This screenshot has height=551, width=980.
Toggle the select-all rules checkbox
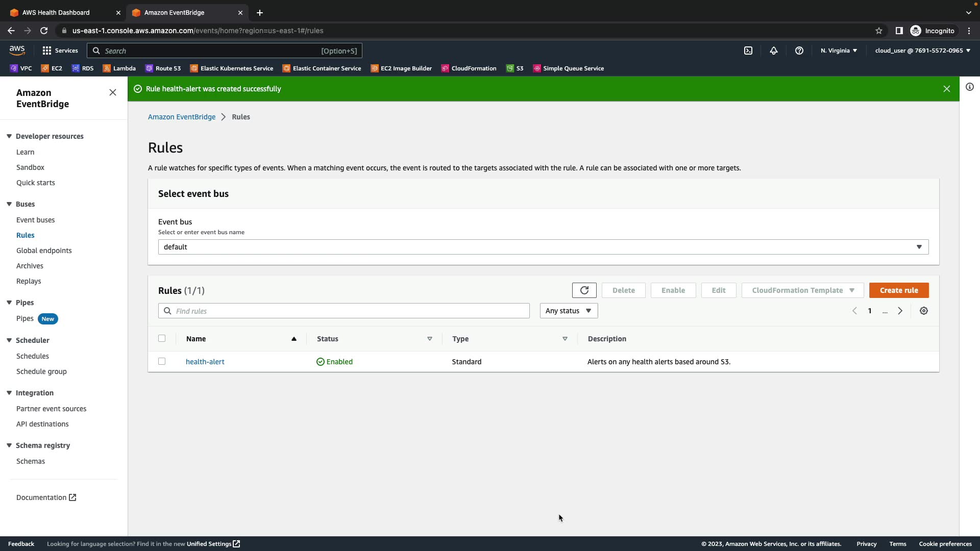[x=162, y=338]
